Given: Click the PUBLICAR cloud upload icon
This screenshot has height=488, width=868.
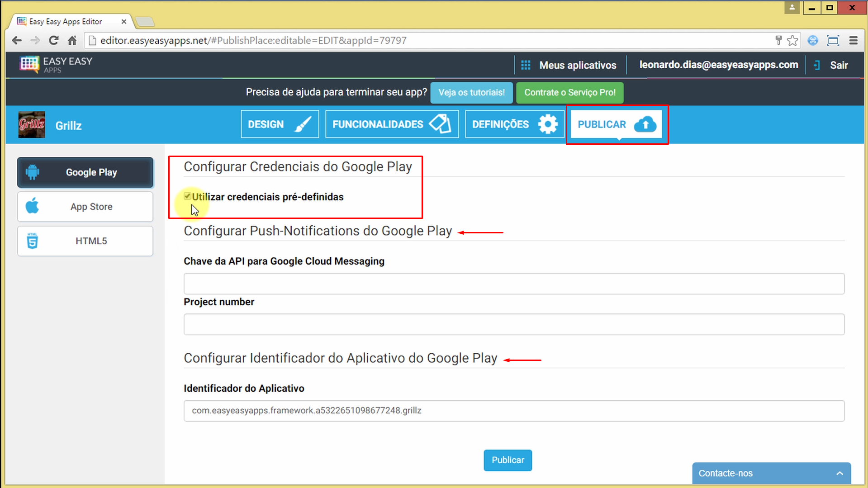Looking at the screenshot, I should [x=645, y=124].
